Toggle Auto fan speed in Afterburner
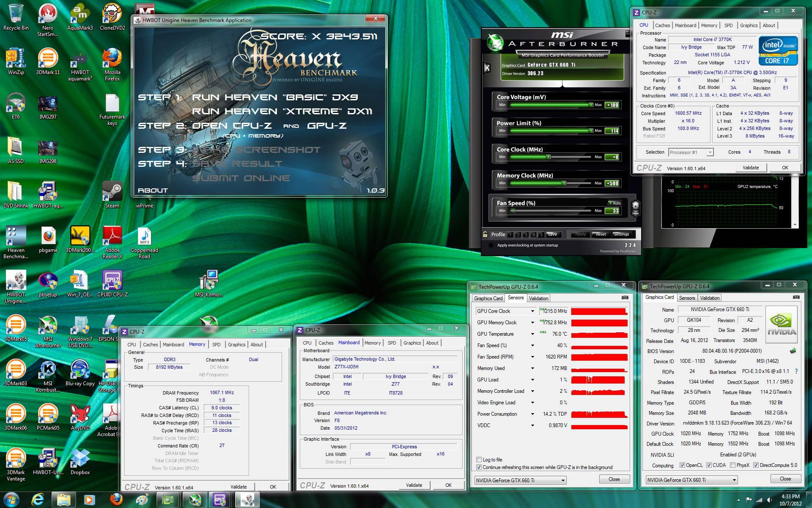812x508 pixels. pyautogui.click(x=614, y=203)
